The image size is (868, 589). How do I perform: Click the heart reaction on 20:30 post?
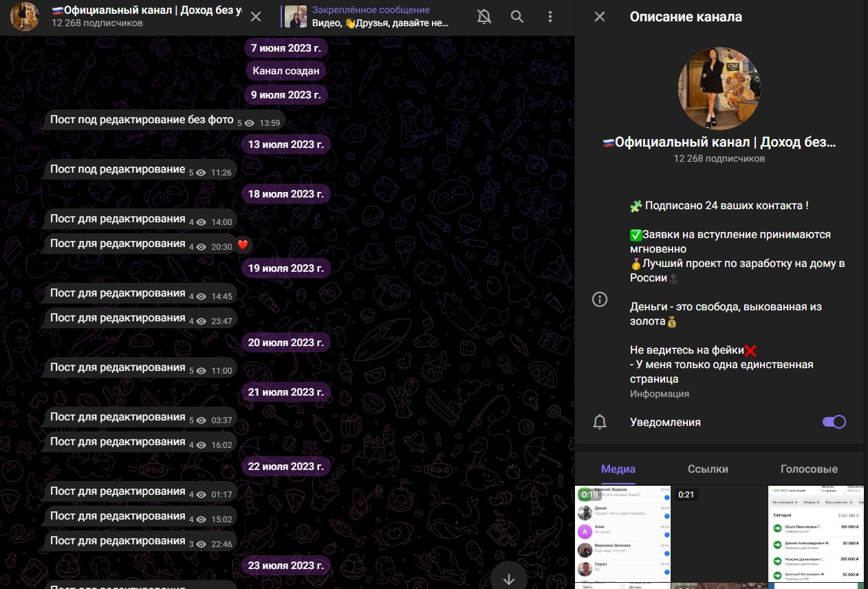pos(242,245)
